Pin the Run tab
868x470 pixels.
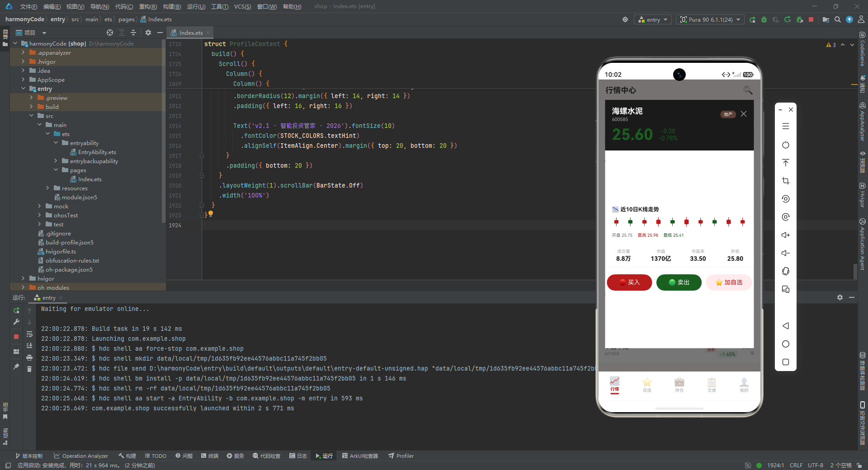point(16,367)
